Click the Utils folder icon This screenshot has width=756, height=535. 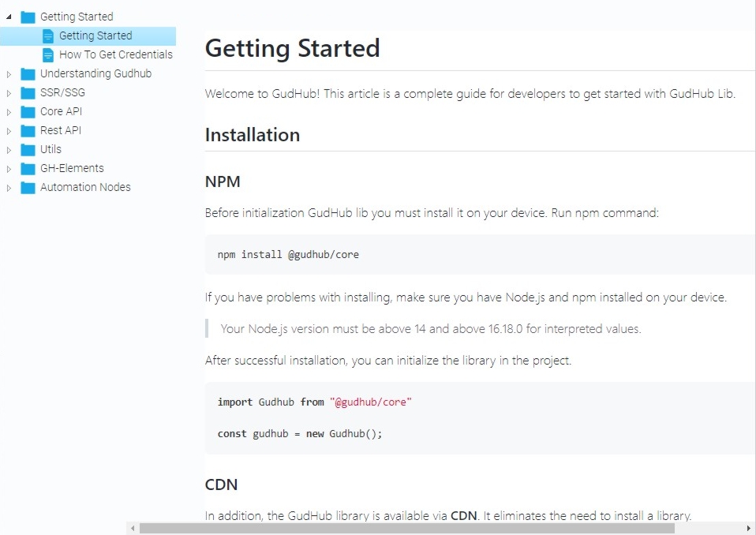pos(28,150)
